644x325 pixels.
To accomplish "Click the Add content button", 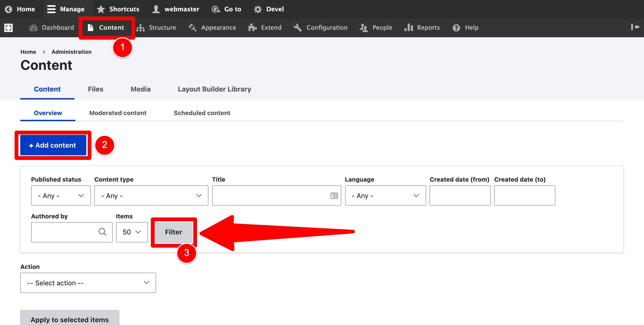I will point(53,145).
